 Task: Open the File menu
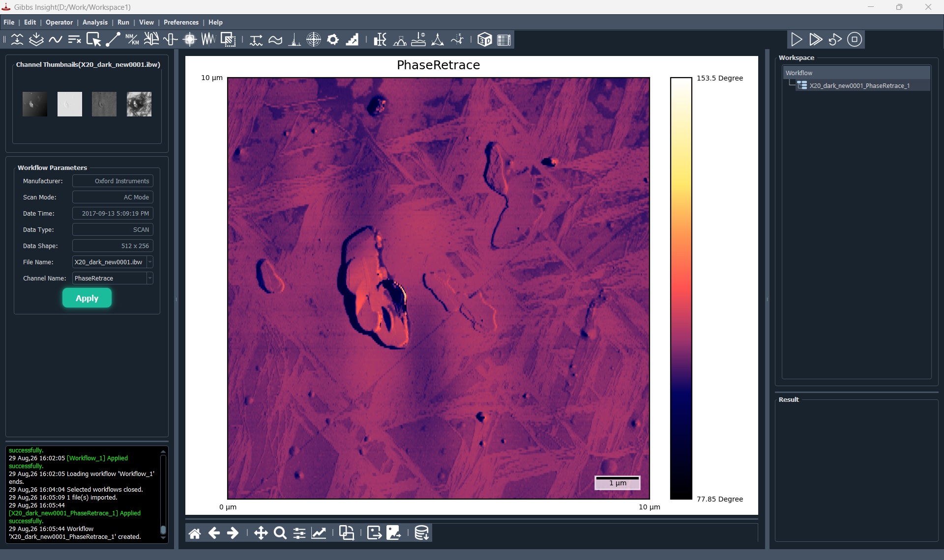[x=9, y=22]
